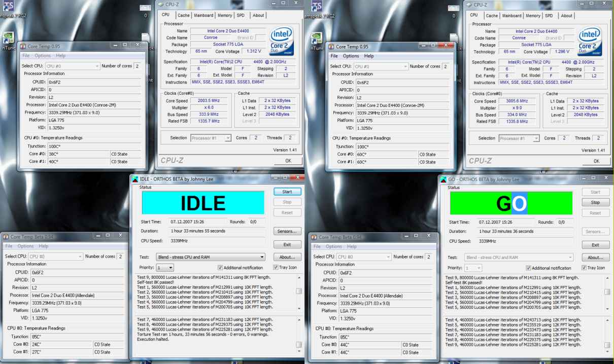Screen dimensions: 614x364
Task: Click the title icon of the 24C Core Temp Beta 0.94 window
Action: click(6, 237)
